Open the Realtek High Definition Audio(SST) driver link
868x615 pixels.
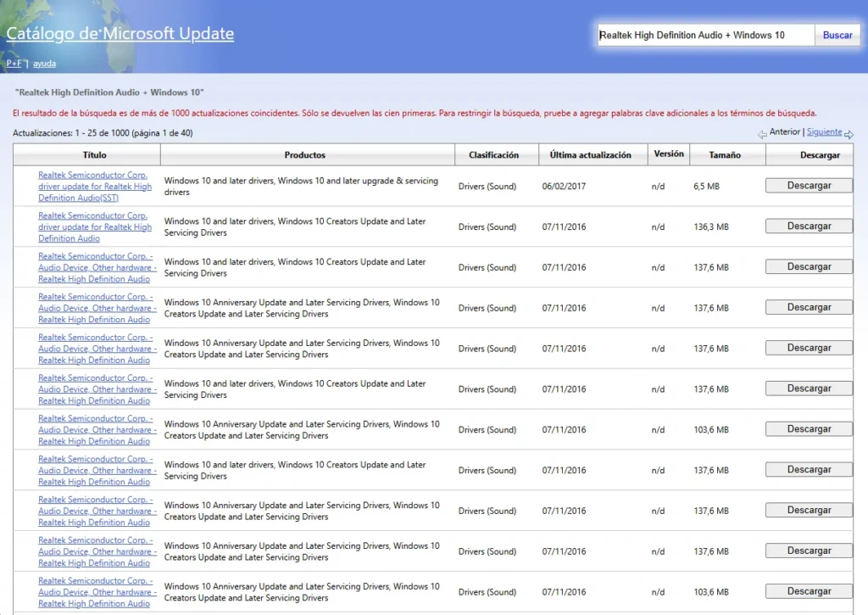(95, 186)
